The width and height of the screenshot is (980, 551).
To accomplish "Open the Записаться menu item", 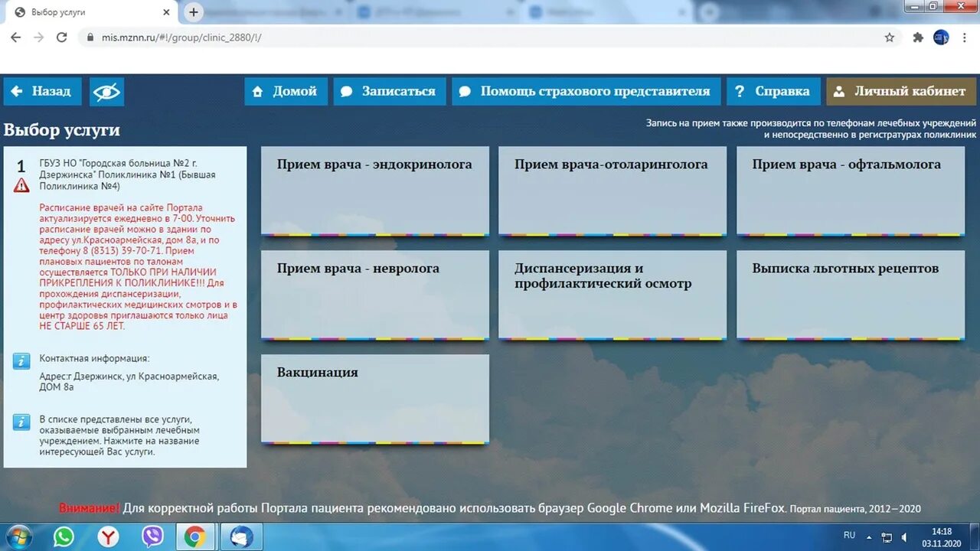I will tap(389, 91).
